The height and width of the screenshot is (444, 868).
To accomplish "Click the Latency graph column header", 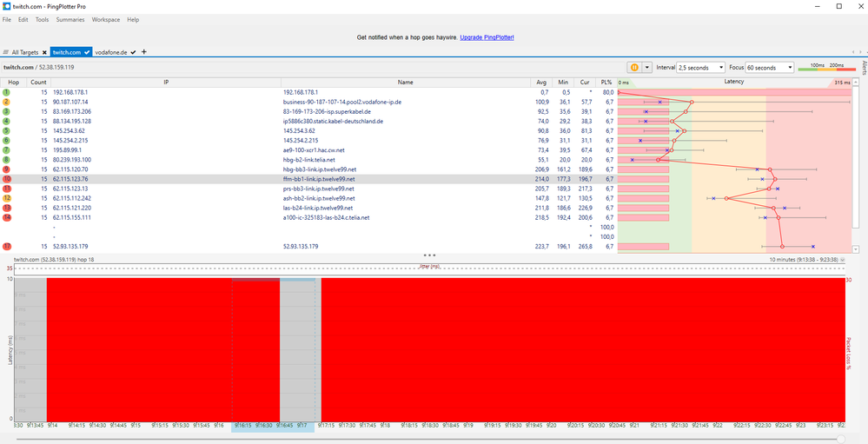I will pos(734,82).
